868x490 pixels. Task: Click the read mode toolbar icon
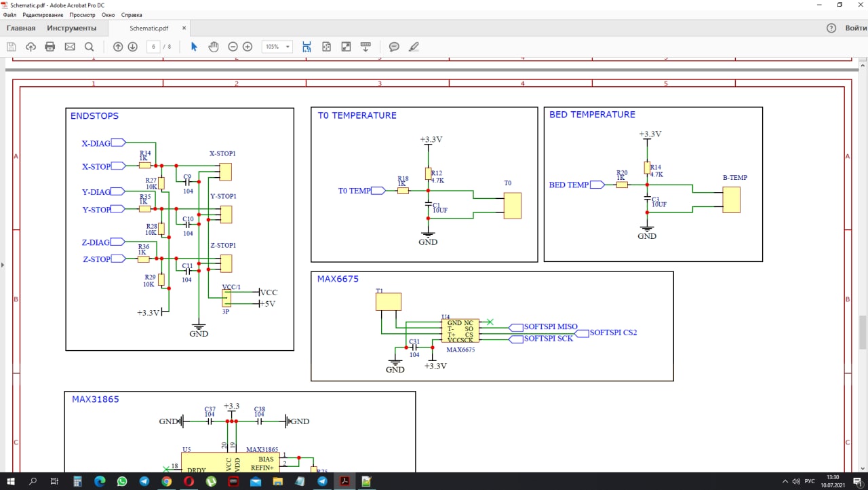366,47
